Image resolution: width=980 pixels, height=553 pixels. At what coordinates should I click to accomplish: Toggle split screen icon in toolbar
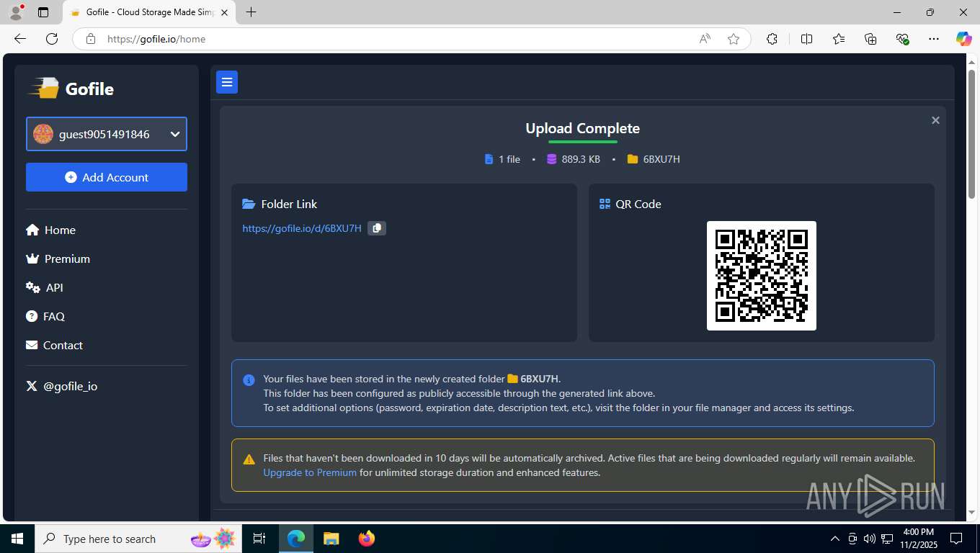click(x=806, y=39)
